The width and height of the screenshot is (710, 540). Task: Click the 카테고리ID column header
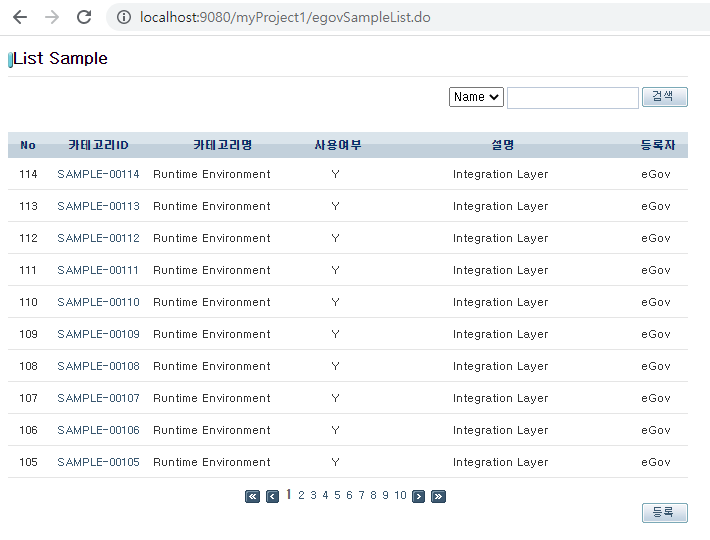[98, 145]
